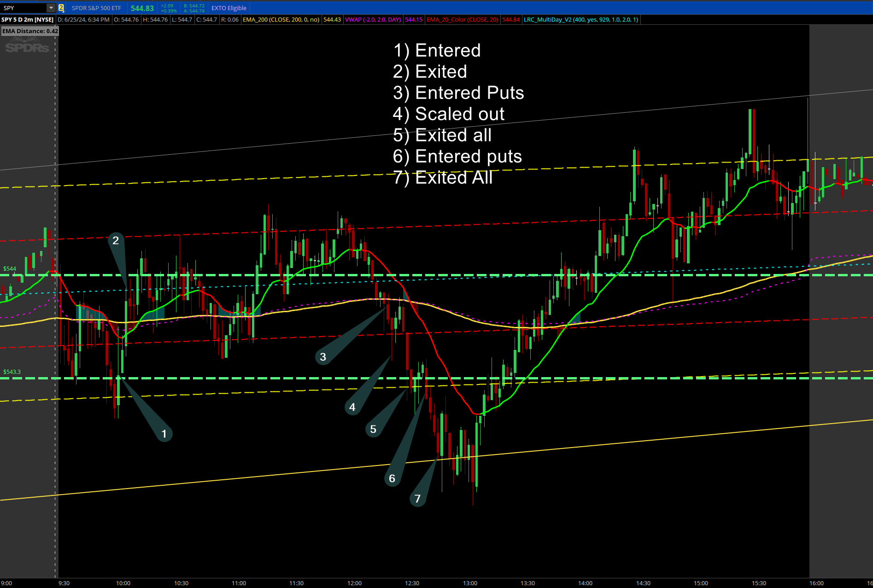Click the yellow number 2 link icon
The image size is (873, 588).
tap(61, 8)
